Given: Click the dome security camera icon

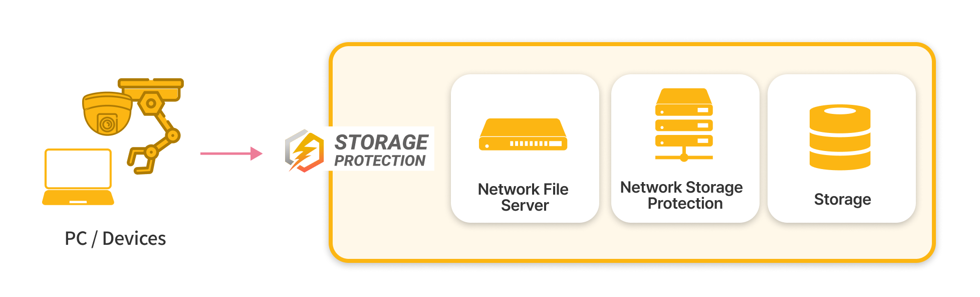Looking at the screenshot, I should coord(107,113).
